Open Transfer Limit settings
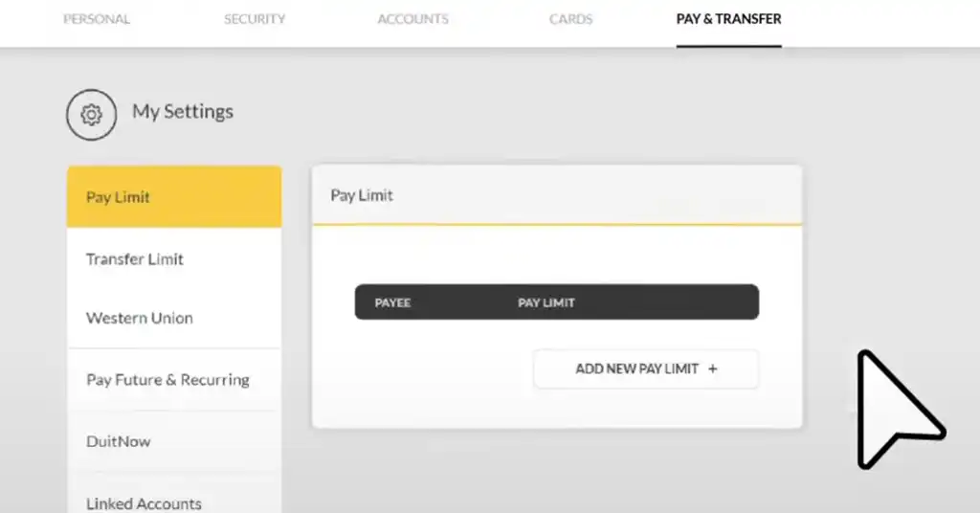 [x=174, y=258]
